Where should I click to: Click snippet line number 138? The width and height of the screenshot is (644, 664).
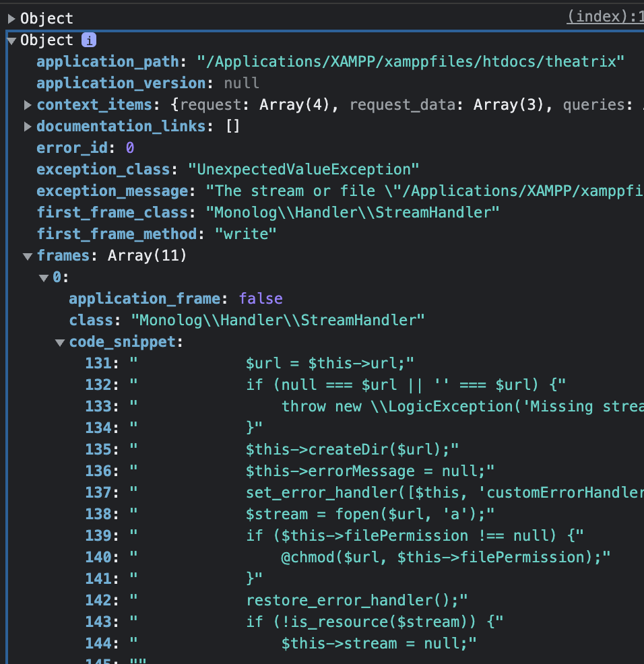tap(98, 514)
